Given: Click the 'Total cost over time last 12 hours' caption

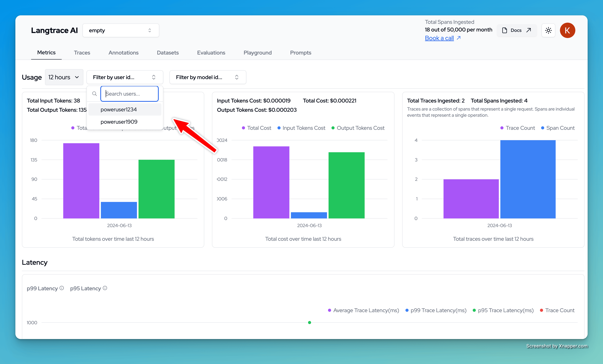Looking at the screenshot, I should click(303, 239).
